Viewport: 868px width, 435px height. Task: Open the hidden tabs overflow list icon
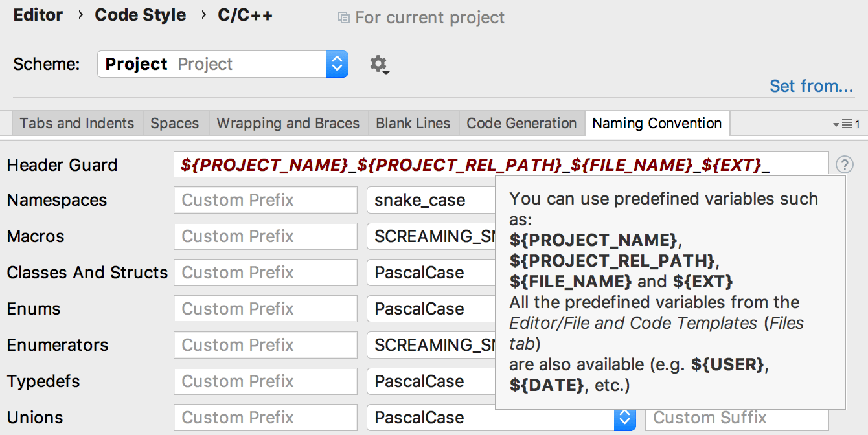point(846,124)
